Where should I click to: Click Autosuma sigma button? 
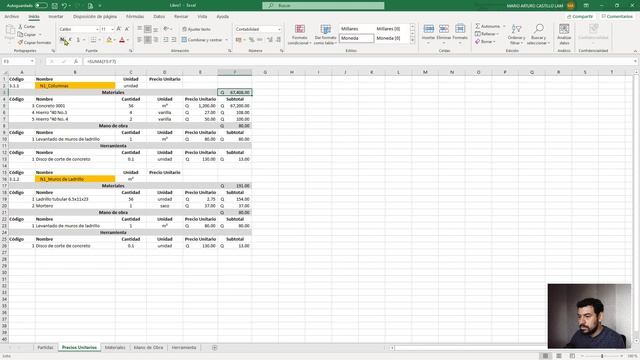(487, 26)
